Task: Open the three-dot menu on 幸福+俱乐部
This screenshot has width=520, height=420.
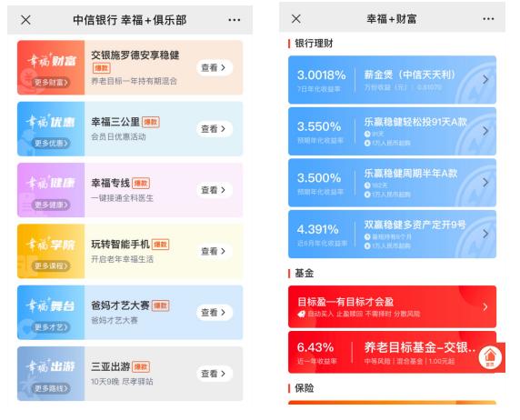Action: [235, 20]
